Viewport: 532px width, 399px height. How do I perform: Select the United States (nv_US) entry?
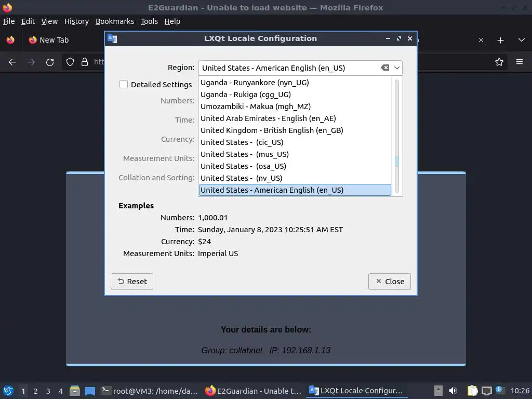click(295, 178)
